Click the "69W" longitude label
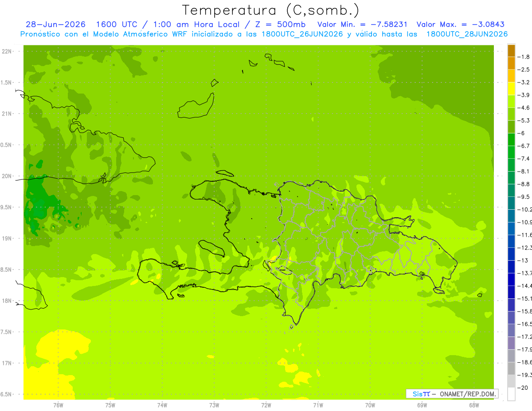Screen dimensions: 532x411 [x=422, y=405]
